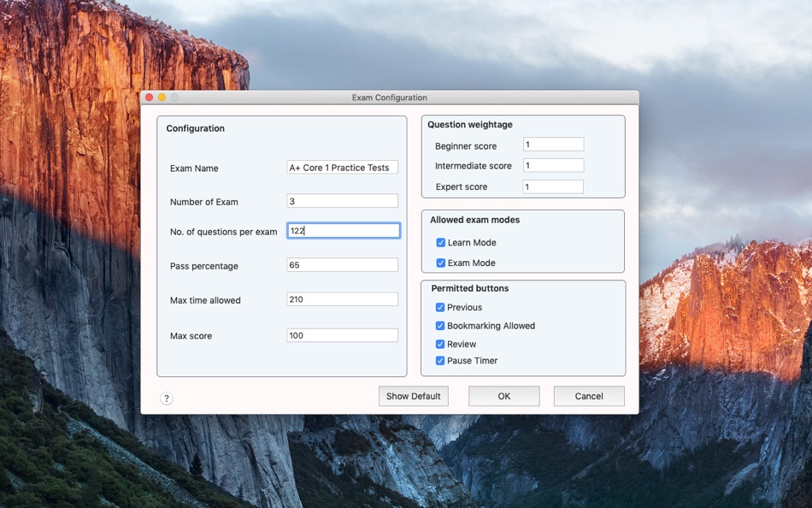Click the Beginner score field
The image size is (812, 508).
(x=554, y=145)
